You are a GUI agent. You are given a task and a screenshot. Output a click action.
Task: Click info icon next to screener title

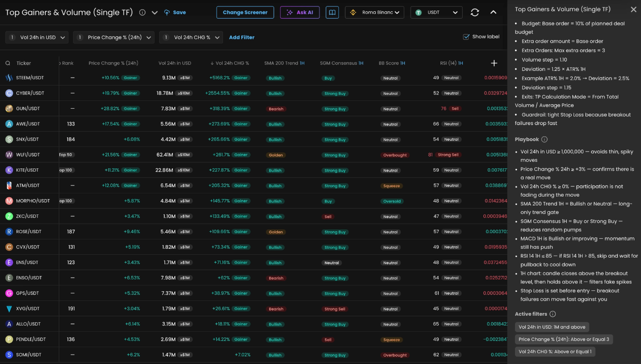(x=142, y=12)
